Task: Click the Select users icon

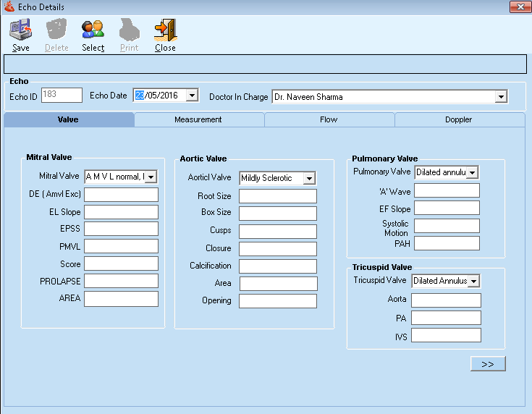Action: point(93,30)
